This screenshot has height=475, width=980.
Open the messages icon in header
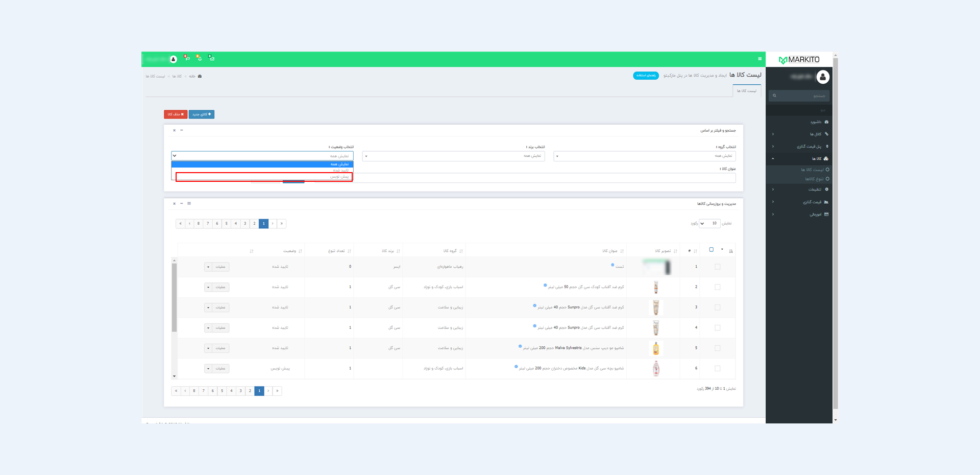(x=211, y=58)
